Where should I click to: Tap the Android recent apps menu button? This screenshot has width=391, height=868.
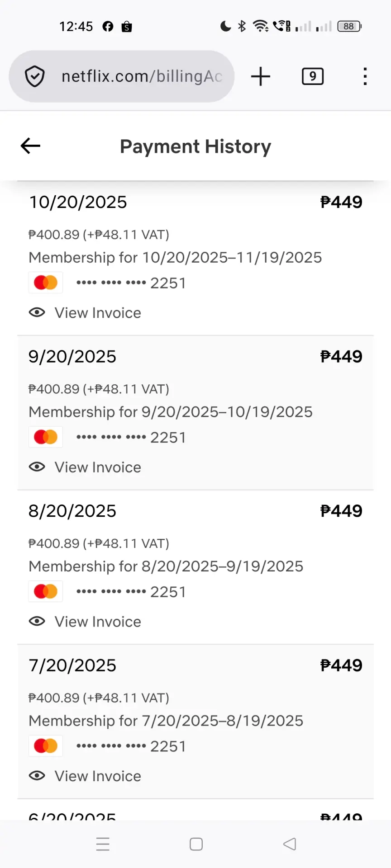click(103, 844)
